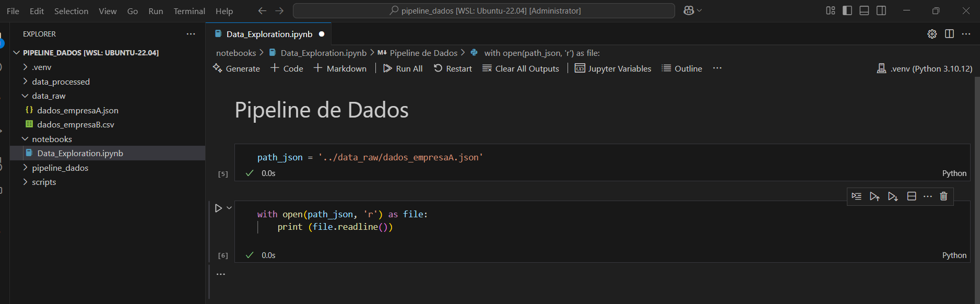This screenshot has width=980, height=304.
Task: Open the View menu
Action: click(x=108, y=11)
